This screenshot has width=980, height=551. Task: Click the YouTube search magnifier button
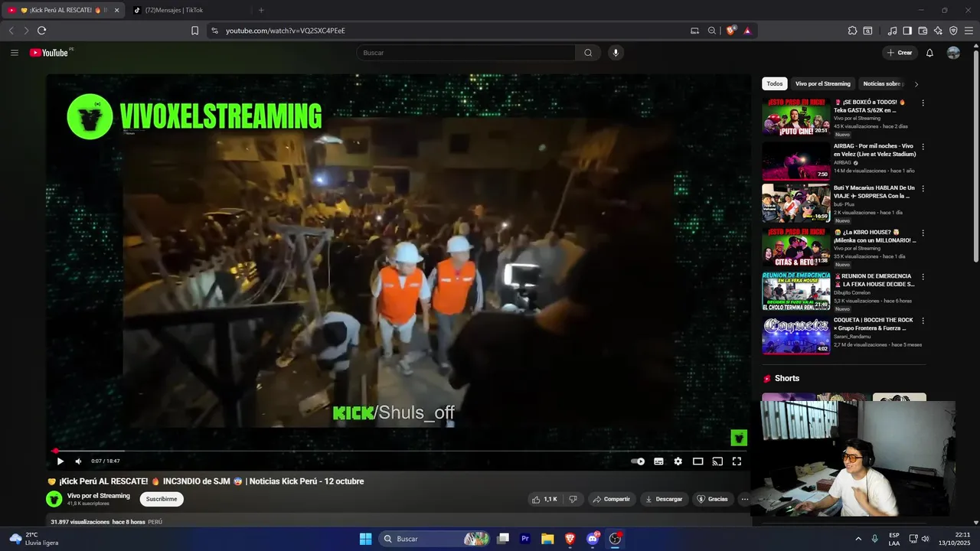click(x=588, y=53)
